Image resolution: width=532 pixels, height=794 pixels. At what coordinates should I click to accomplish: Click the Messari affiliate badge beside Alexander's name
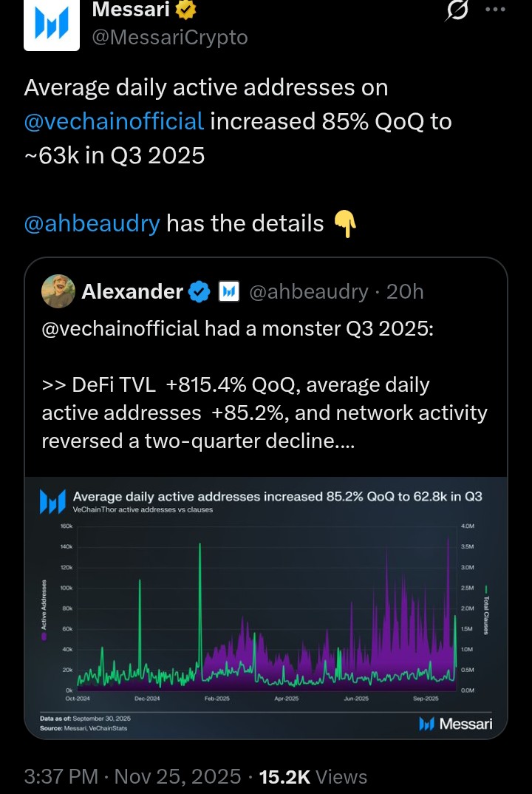coord(230,291)
